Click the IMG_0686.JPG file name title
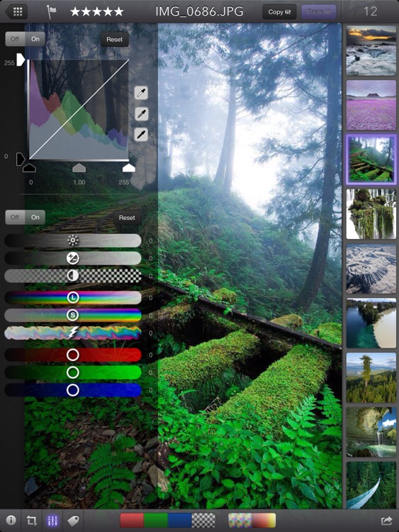 point(199,12)
